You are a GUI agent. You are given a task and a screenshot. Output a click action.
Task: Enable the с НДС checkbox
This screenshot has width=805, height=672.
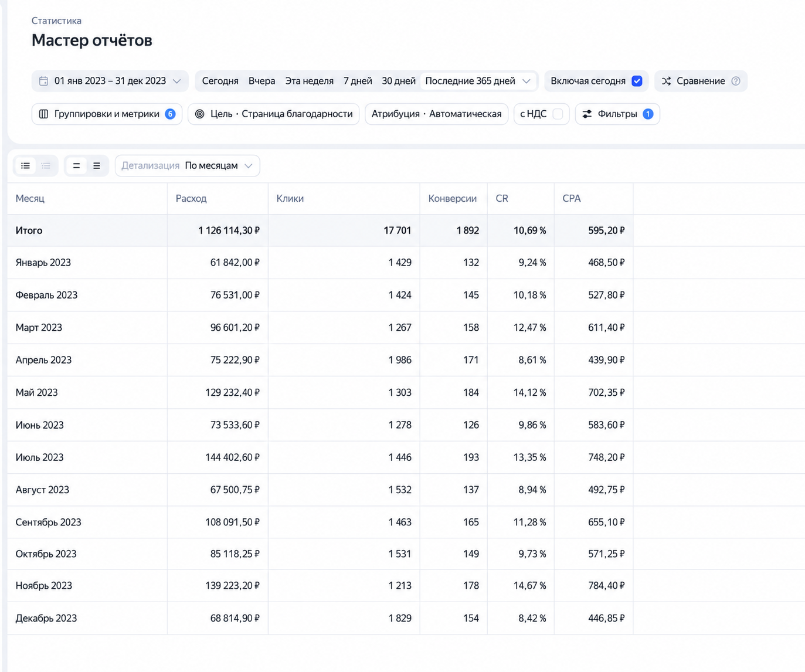point(558,114)
